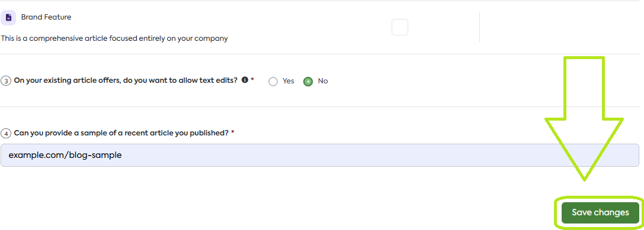644x230 pixels.
Task: Click into the recent article sample URL field
Action: click(x=320, y=155)
